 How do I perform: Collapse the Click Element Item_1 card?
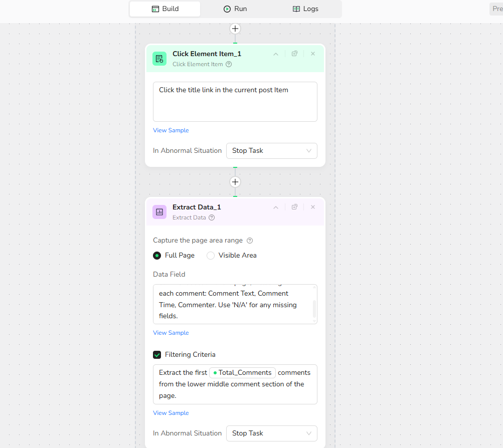click(x=275, y=54)
